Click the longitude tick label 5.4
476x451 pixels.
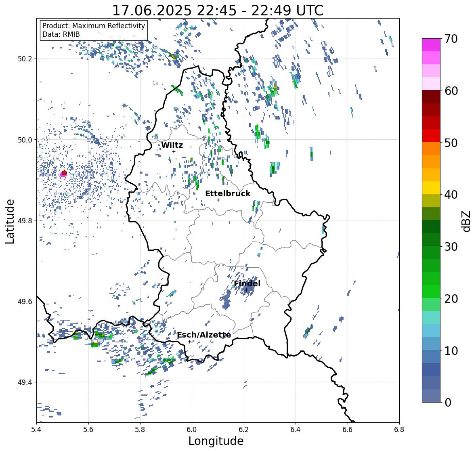coord(36,430)
